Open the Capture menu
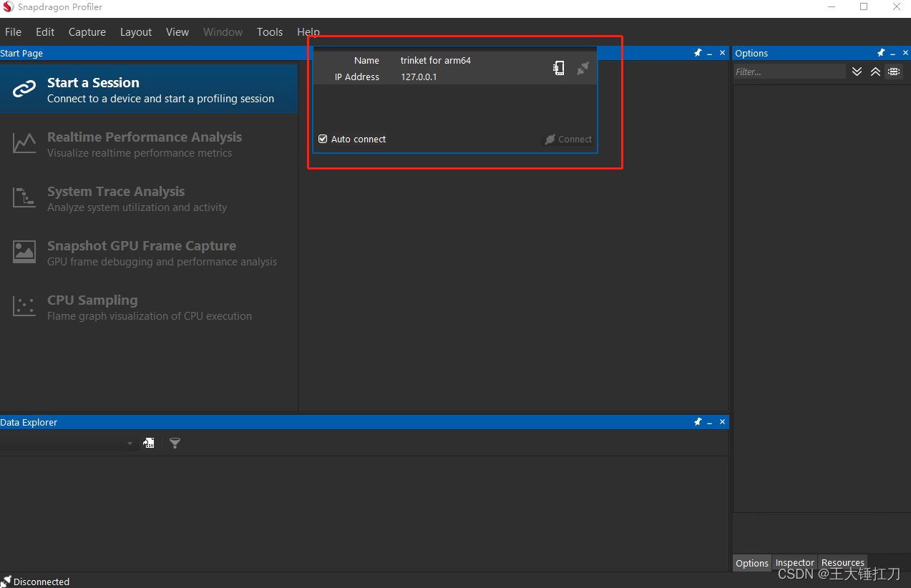Viewport: 911px width, 588px height. 87,32
